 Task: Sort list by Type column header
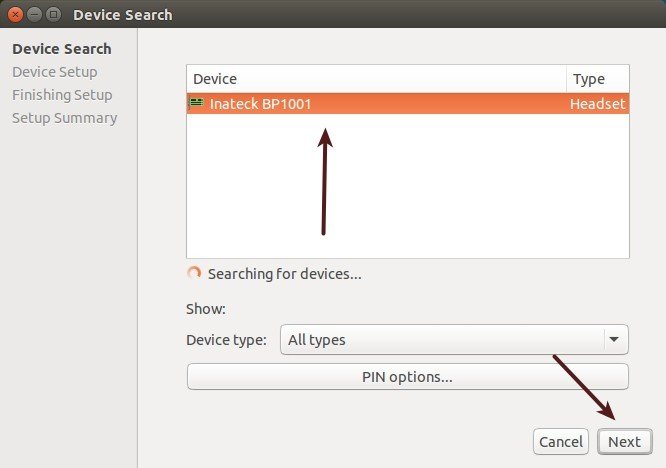597,79
